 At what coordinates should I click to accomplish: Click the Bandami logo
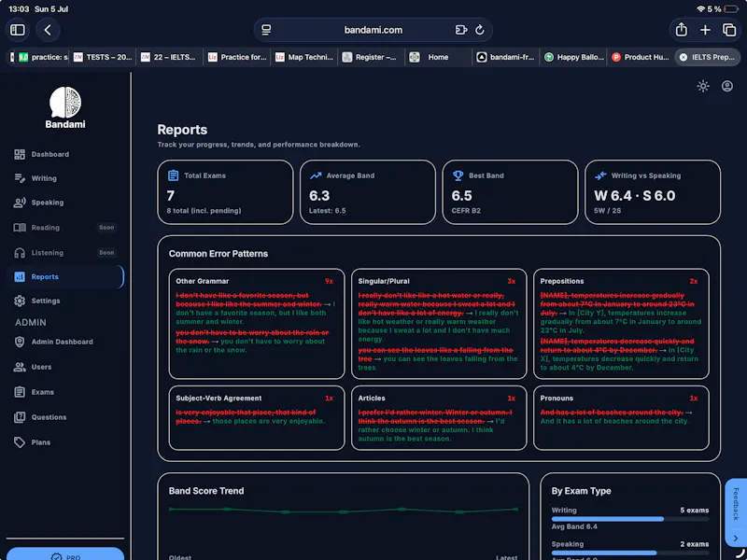tap(65, 107)
